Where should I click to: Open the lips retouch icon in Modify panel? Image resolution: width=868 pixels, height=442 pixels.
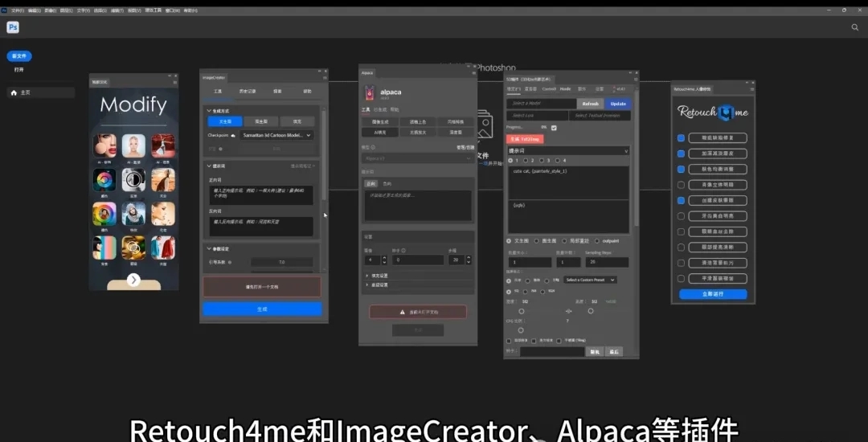pyautogui.click(x=104, y=145)
